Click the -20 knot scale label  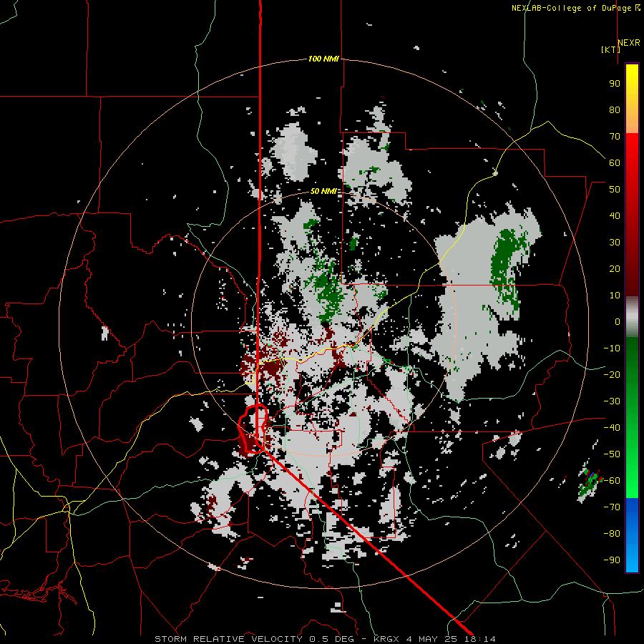pyautogui.click(x=612, y=374)
